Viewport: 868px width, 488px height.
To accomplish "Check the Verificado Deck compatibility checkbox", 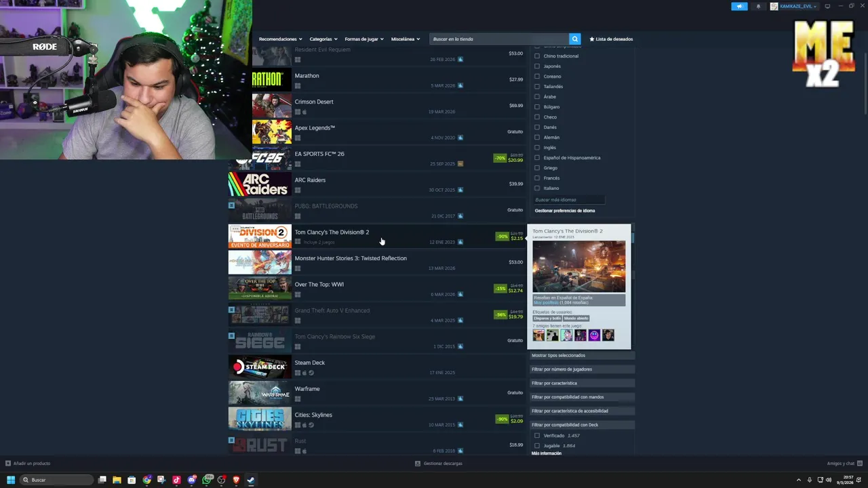I will tap(537, 436).
